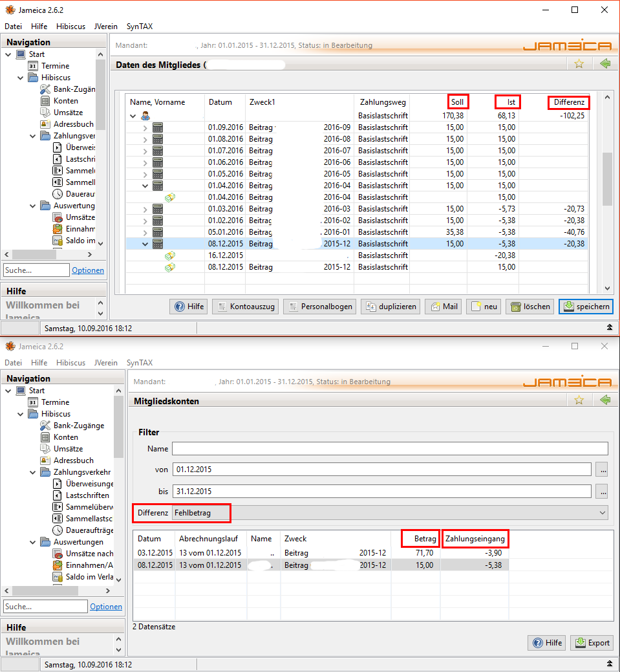
Task: Click the calculator icon on the 01.09.2016 row
Action: point(158,127)
